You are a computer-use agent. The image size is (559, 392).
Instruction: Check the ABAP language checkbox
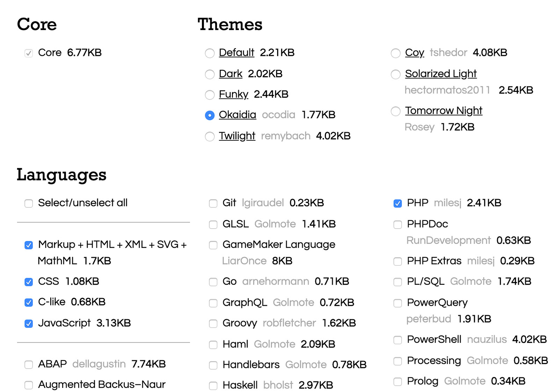29,364
